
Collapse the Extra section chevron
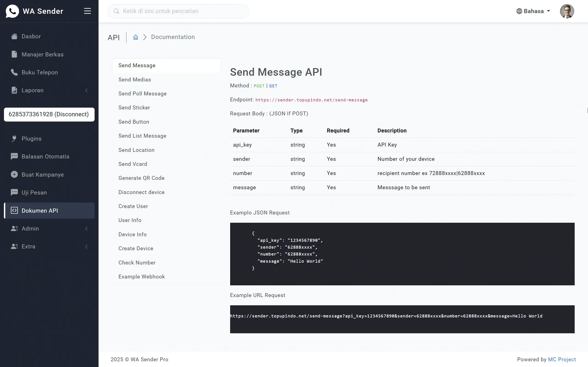click(87, 246)
